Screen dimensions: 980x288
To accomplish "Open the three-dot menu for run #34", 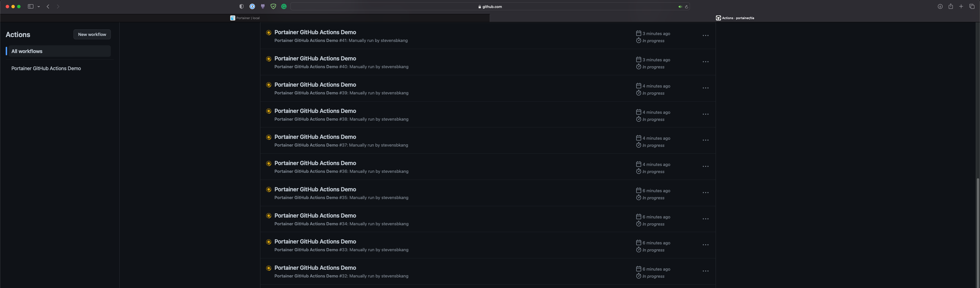I will [x=705, y=219].
